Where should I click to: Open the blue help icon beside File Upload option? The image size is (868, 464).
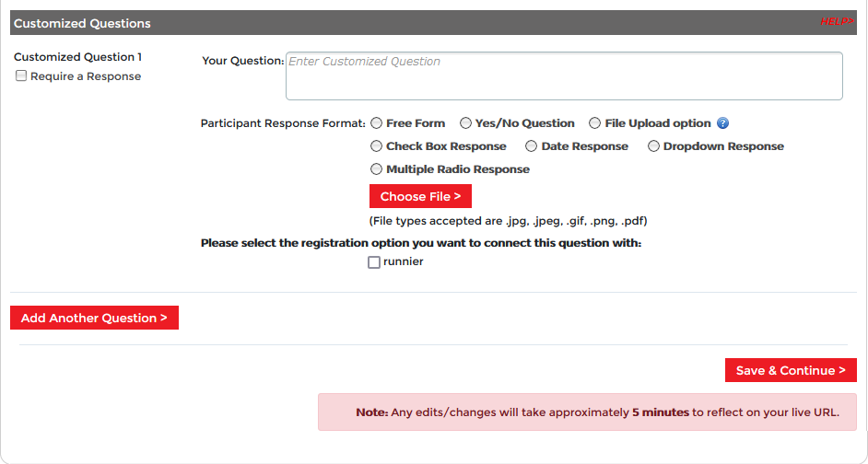point(723,123)
